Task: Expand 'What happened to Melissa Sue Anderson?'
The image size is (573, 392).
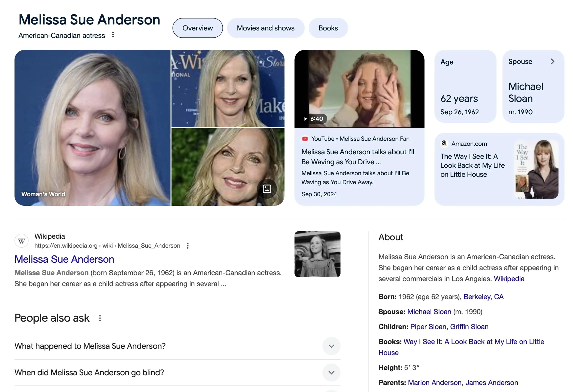Action: [x=331, y=346]
